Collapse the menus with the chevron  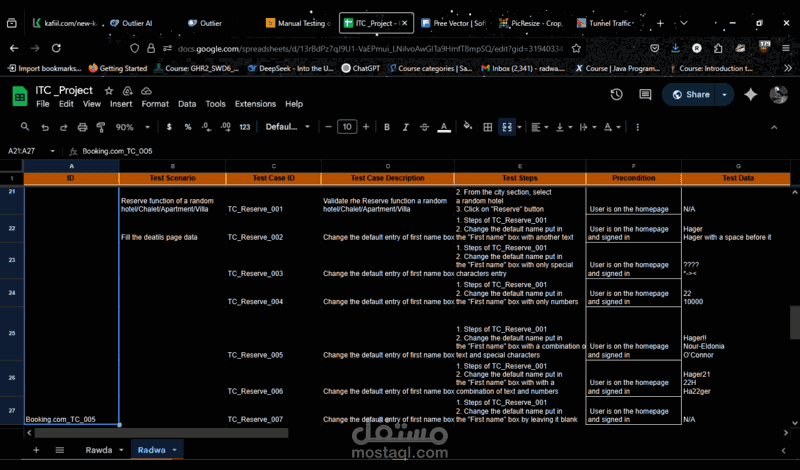click(774, 127)
